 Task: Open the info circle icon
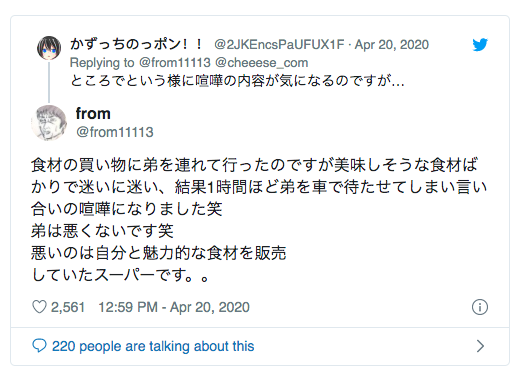[480, 307]
